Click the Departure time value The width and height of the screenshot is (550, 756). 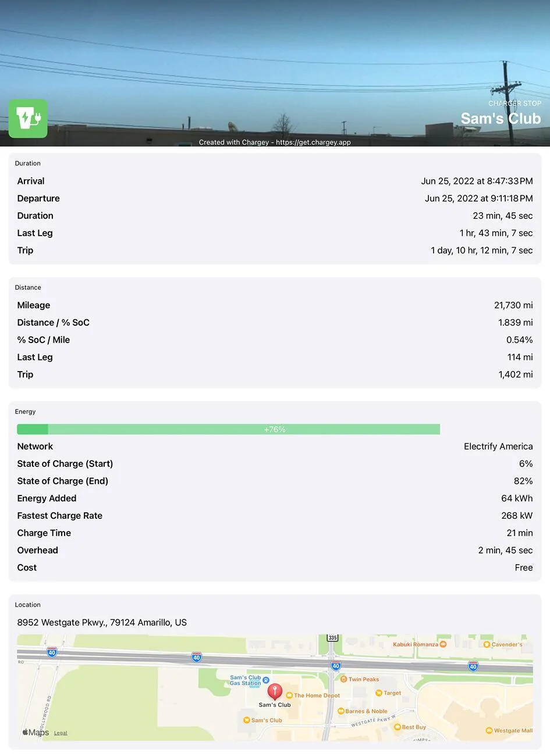(478, 198)
